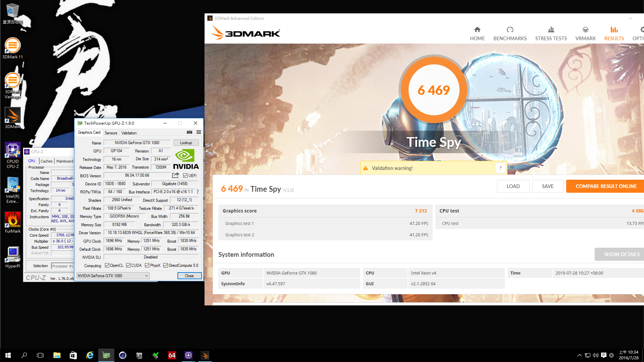The image size is (644, 362).
Task: Open CPUID CPU-Z desktop shortcut
Action: 12,155
